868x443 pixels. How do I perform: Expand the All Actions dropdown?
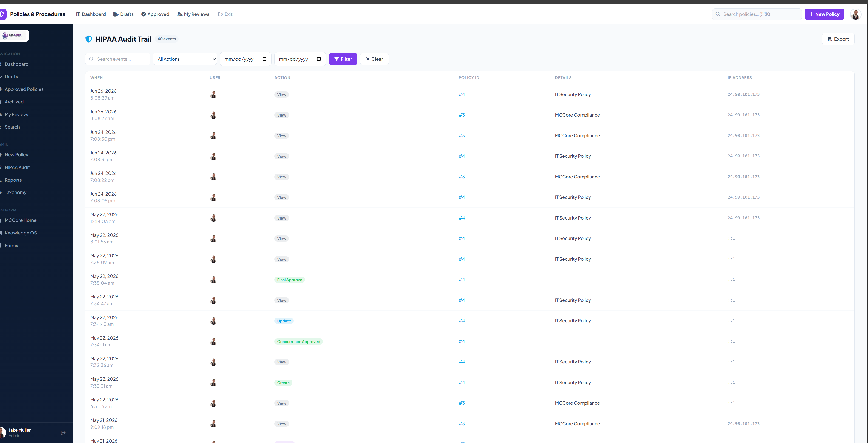pyautogui.click(x=185, y=59)
